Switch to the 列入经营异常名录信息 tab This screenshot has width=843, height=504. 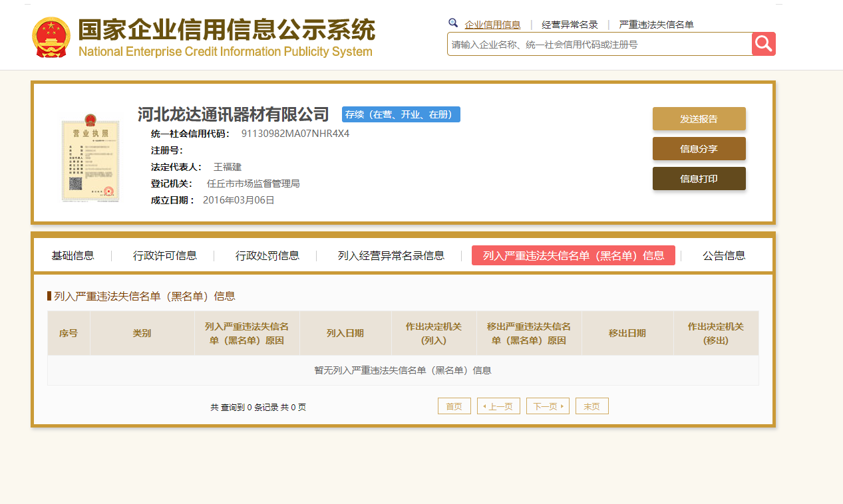[391, 255]
